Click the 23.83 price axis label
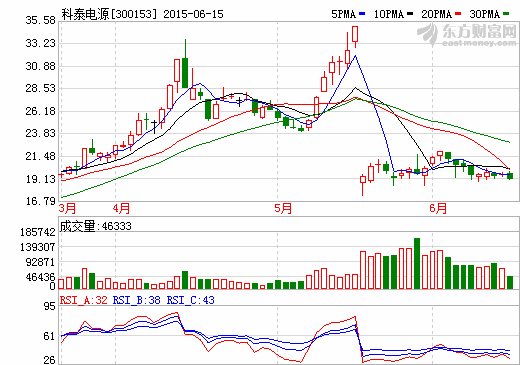 41,133
